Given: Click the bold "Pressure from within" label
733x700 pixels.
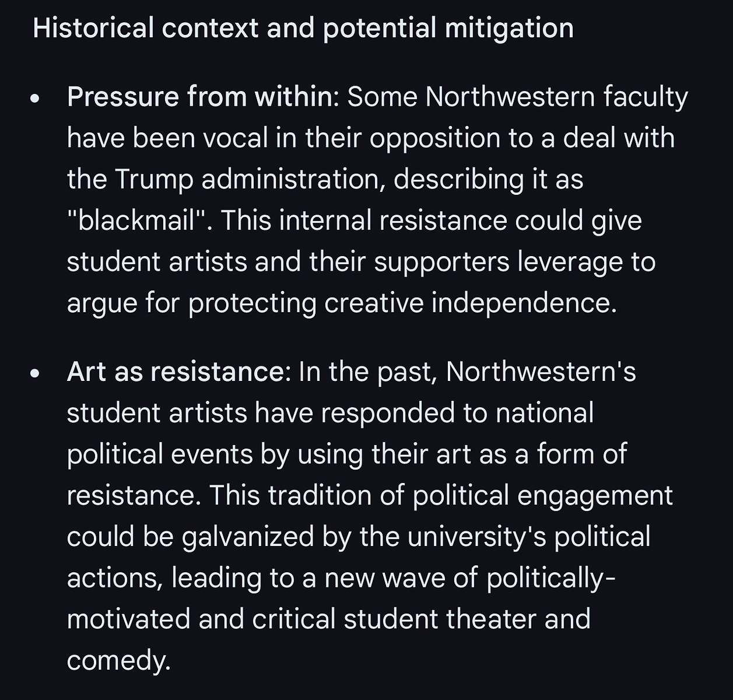Looking at the screenshot, I should click(199, 97).
